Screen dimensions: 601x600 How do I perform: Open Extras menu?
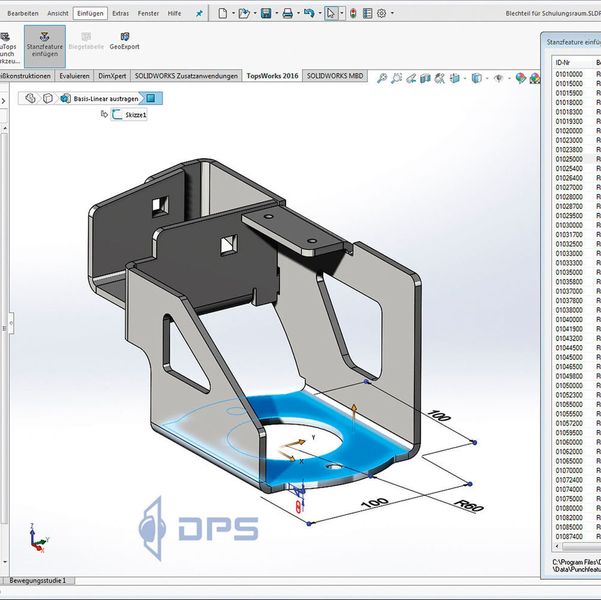pyautogui.click(x=120, y=13)
